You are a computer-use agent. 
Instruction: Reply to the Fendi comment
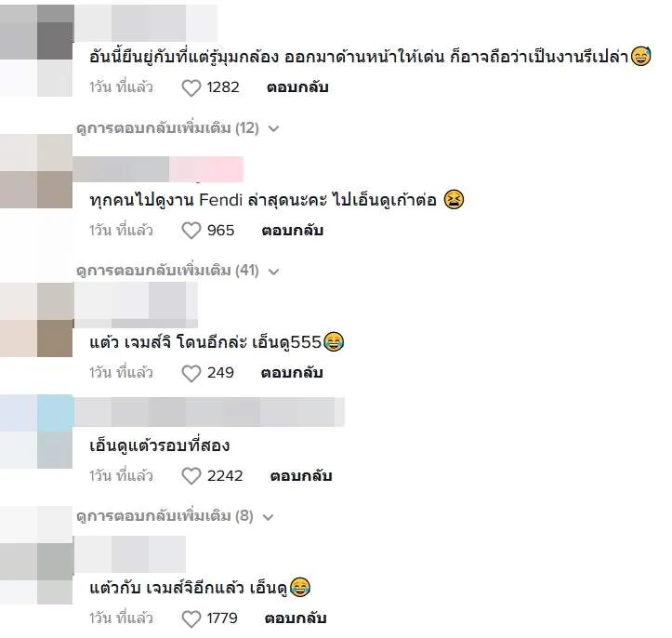292,231
